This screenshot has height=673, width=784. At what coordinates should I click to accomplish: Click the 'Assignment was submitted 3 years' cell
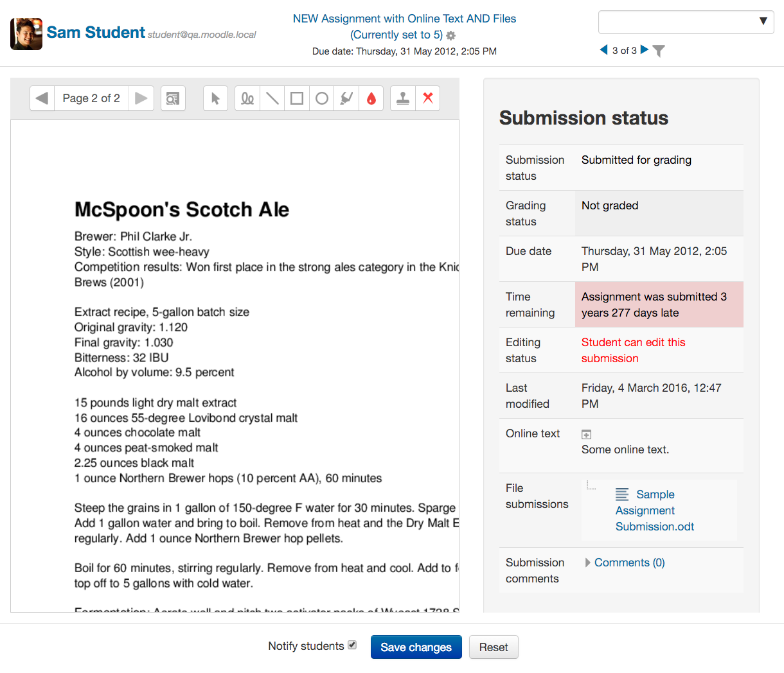(x=659, y=304)
